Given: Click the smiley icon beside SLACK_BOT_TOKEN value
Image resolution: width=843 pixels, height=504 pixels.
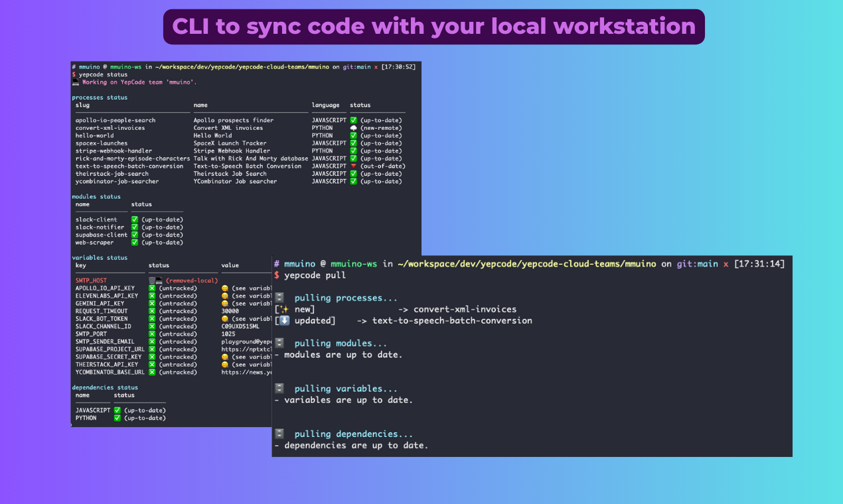Looking at the screenshot, I should 225,318.
